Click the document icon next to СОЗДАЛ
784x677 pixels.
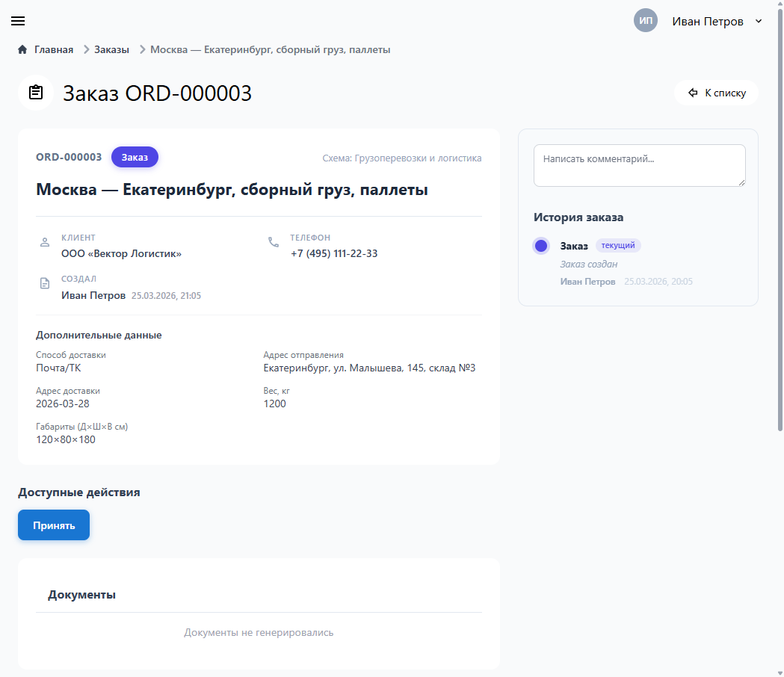tap(45, 283)
